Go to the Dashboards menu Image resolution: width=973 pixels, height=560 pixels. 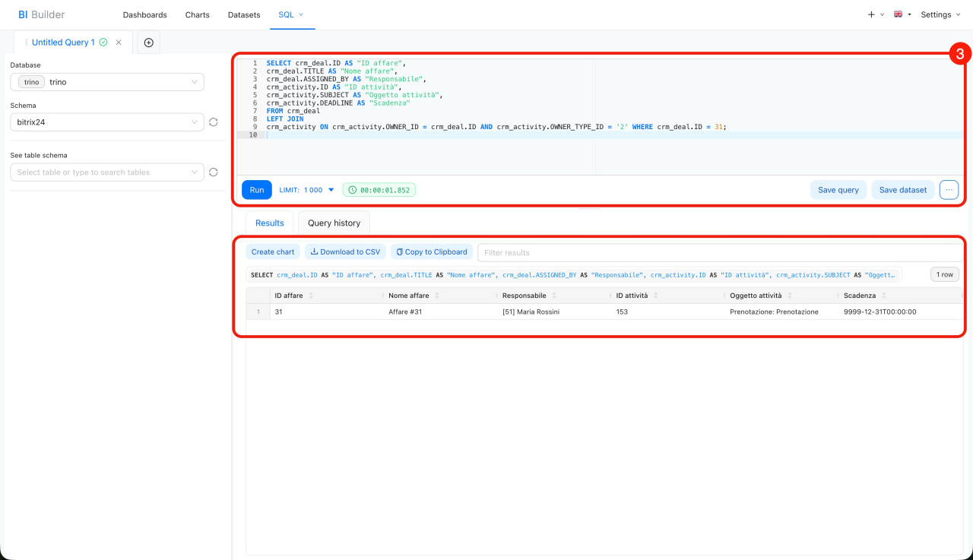pyautogui.click(x=144, y=14)
